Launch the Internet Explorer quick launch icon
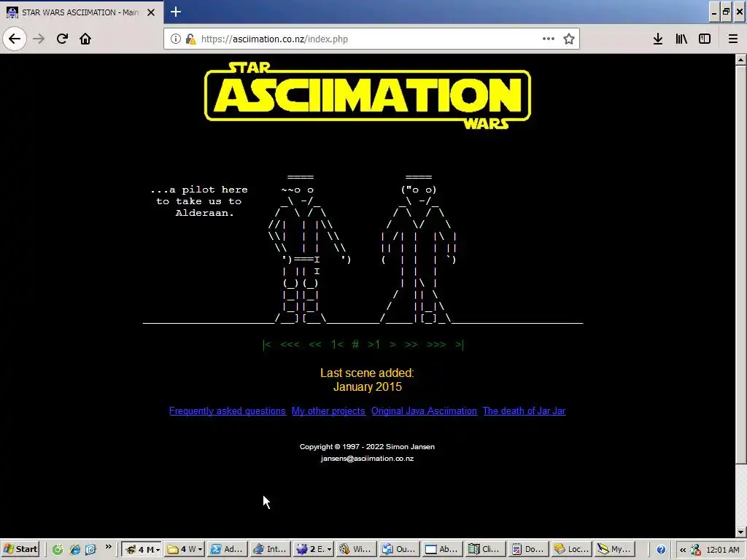 click(75, 550)
